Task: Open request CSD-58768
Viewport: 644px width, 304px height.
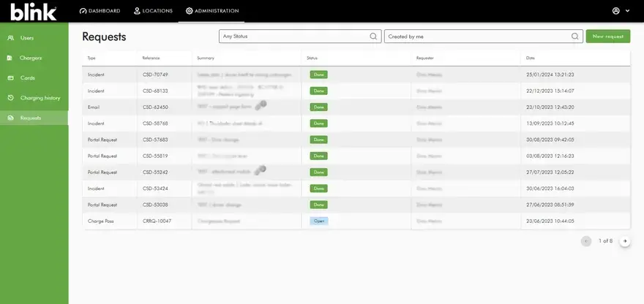Action: coord(155,123)
